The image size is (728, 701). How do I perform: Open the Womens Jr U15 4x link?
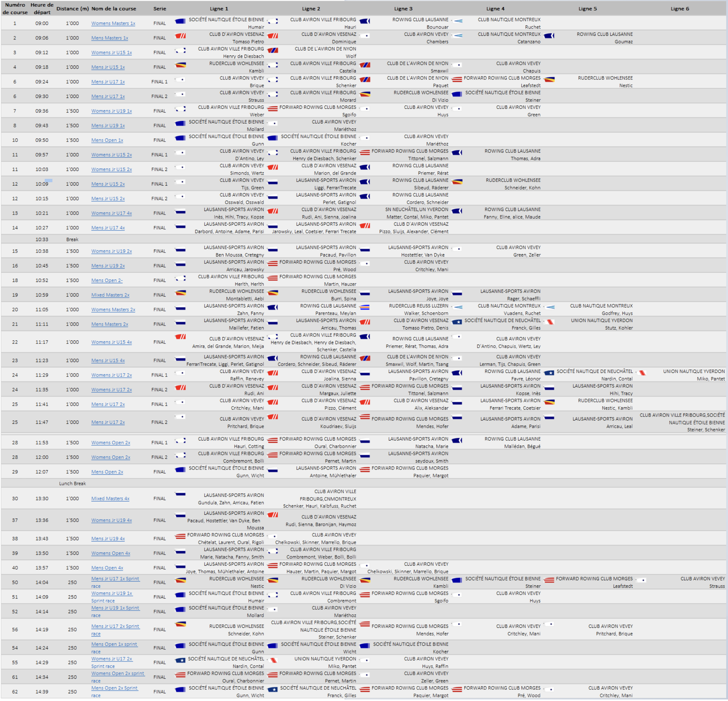point(111,342)
